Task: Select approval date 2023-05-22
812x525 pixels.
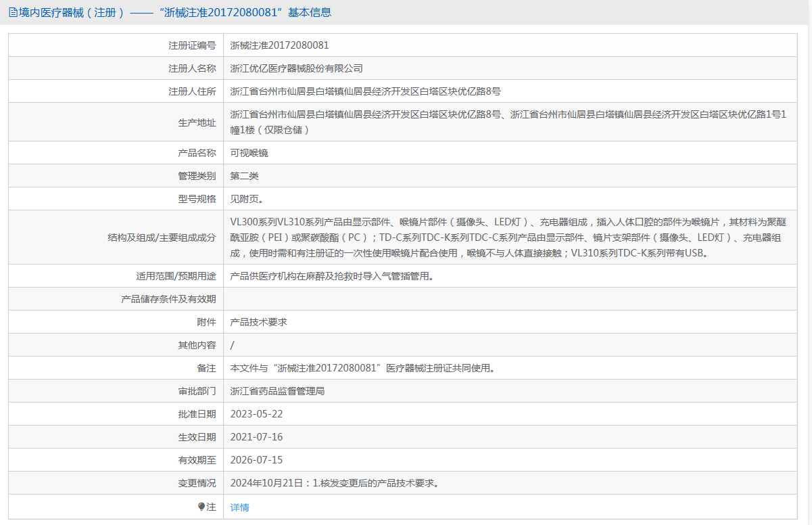Action: [x=257, y=414]
